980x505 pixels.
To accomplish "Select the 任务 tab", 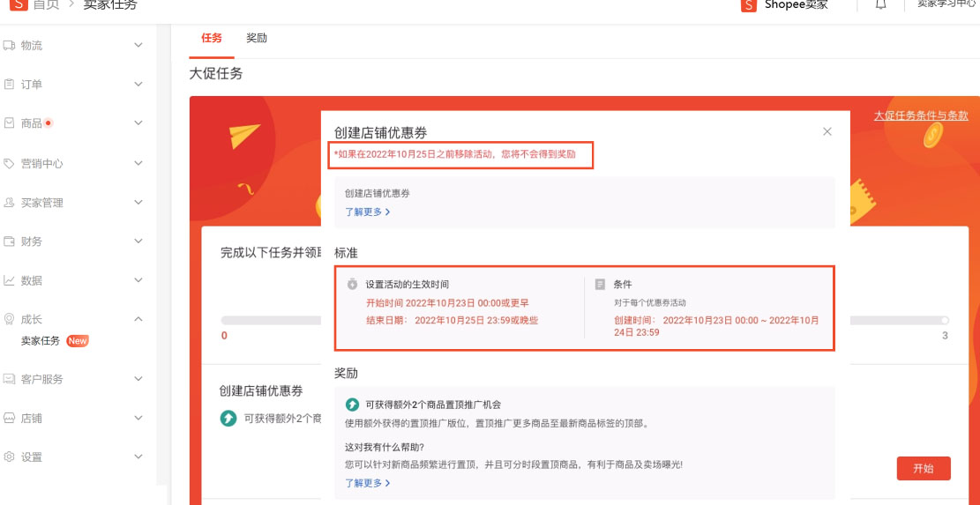I will (x=212, y=39).
